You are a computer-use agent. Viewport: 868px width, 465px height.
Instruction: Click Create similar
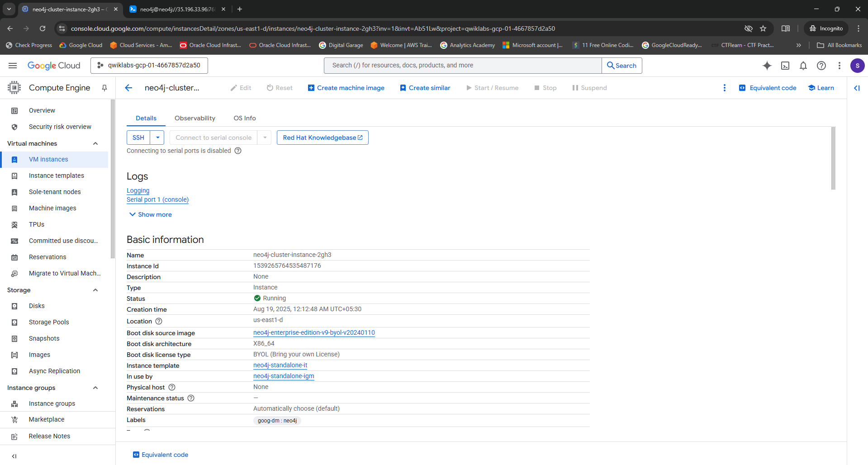pos(425,88)
